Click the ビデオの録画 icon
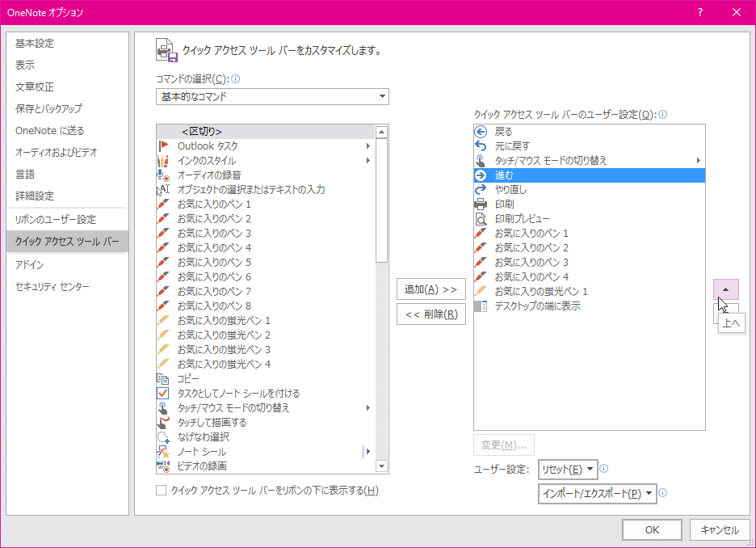The height and width of the screenshot is (548, 756). click(164, 466)
